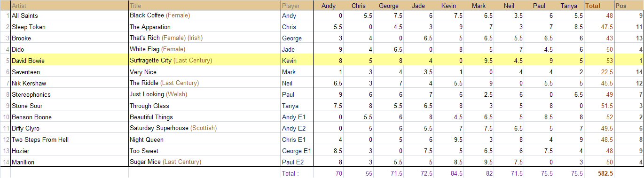Click the Suffragette City title cell

(204, 61)
